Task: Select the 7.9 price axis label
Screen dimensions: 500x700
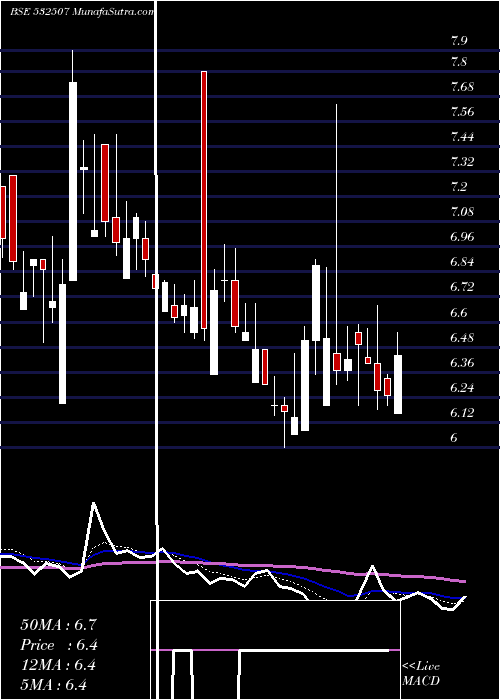Action: (x=459, y=42)
